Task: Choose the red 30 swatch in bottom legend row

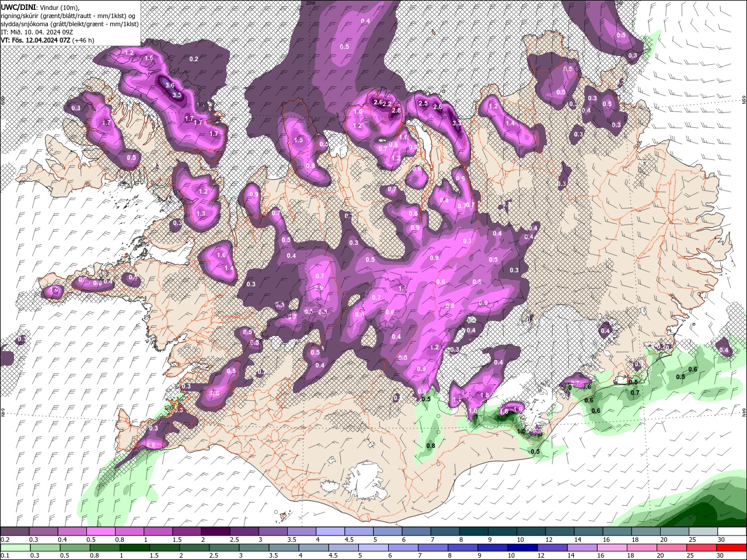Action: (x=732, y=548)
